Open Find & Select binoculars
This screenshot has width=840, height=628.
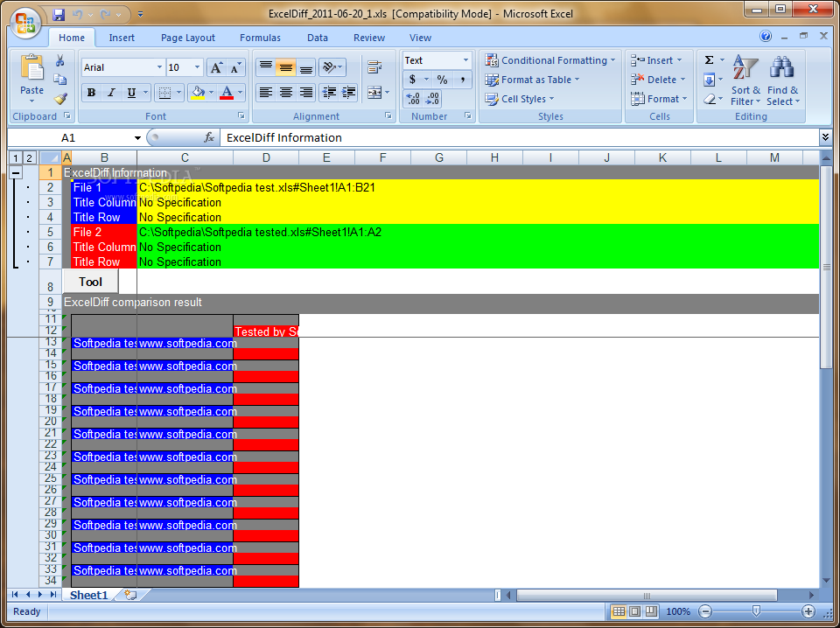782,80
